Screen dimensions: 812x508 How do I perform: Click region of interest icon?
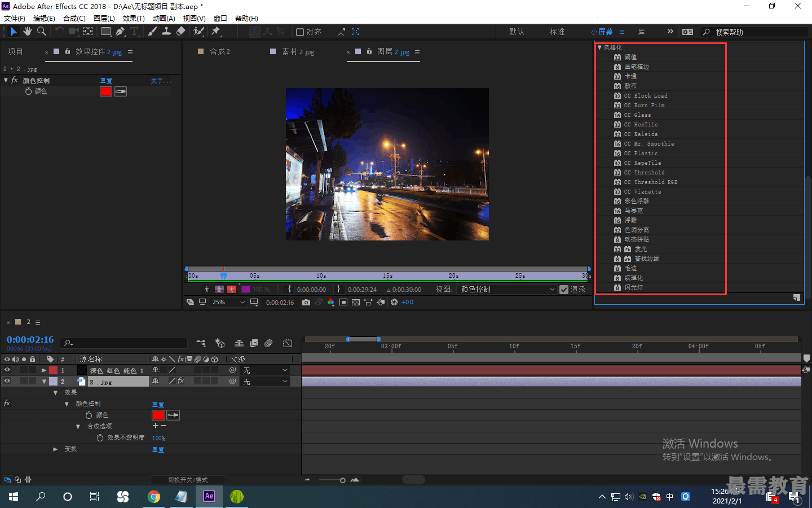(x=343, y=303)
